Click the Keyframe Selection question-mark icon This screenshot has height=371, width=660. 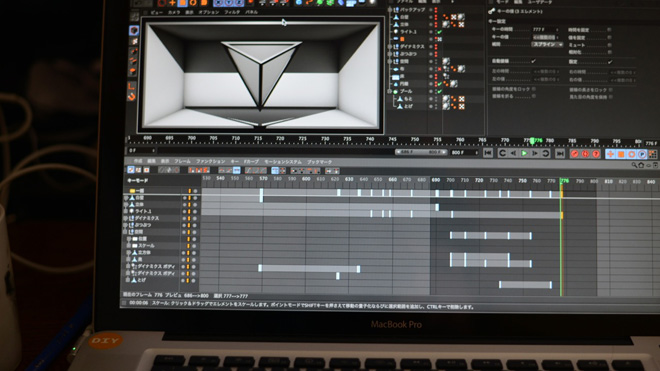(596, 154)
